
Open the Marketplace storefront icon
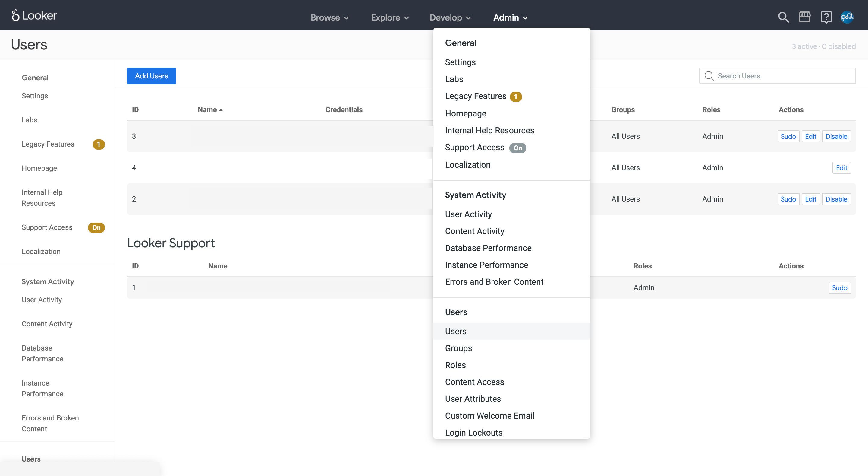point(805,17)
